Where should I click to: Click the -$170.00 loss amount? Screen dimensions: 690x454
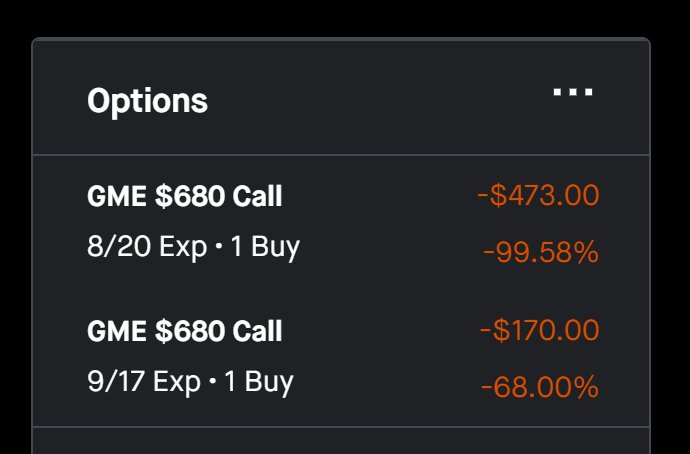click(540, 330)
